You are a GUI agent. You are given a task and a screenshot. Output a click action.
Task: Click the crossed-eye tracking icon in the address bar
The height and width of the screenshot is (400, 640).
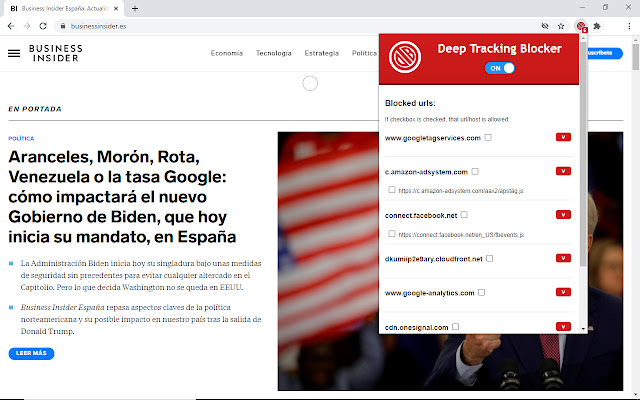[x=544, y=26]
